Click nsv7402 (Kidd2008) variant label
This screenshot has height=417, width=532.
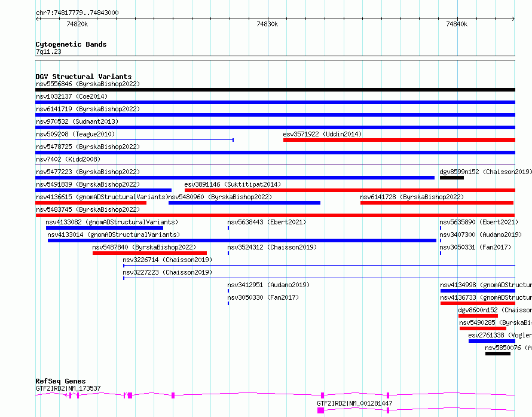(68, 159)
